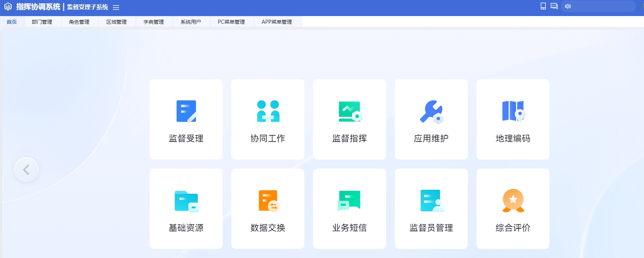644x258 pixels.
Task: Launch the 监督指挥 module icon
Action: click(x=350, y=111)
